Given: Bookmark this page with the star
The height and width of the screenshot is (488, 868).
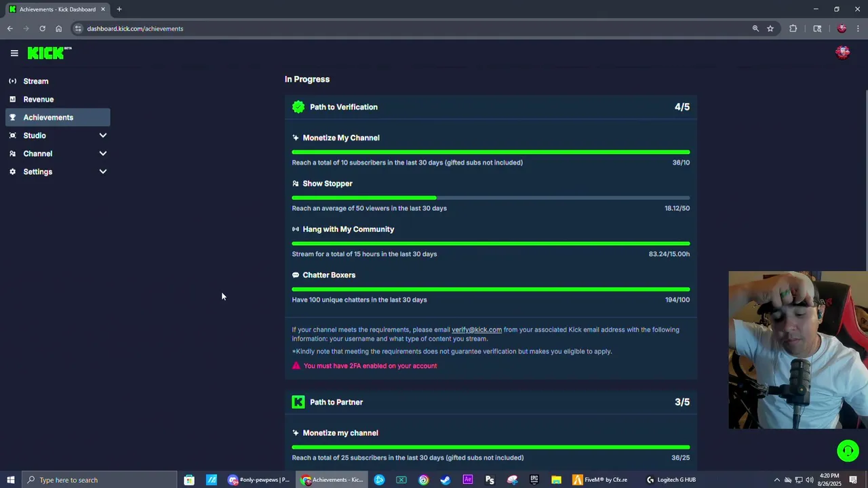Looking at the screenshot, I should [770, 28].
